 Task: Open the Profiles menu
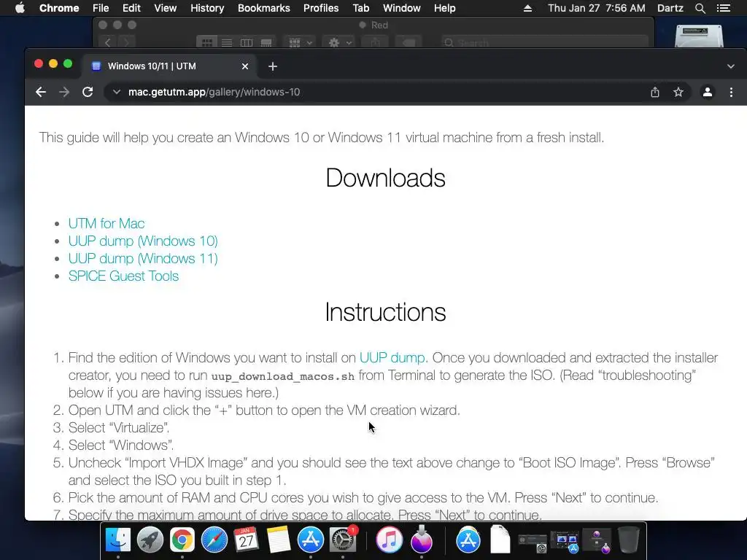click(x=321, y=8)
